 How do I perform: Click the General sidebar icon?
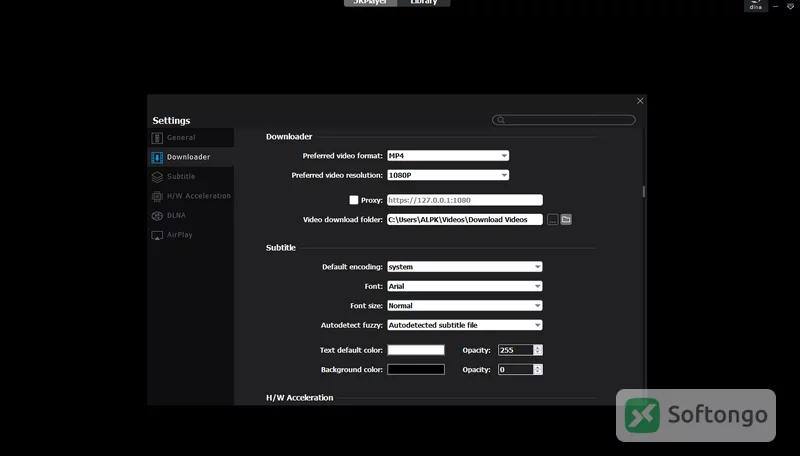pos(157,138)
